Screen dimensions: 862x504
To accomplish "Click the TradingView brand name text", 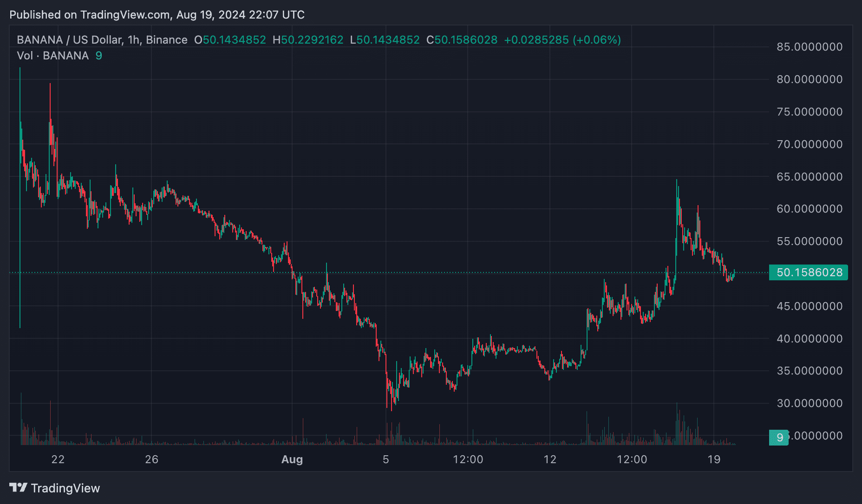I will pos(65,488).
